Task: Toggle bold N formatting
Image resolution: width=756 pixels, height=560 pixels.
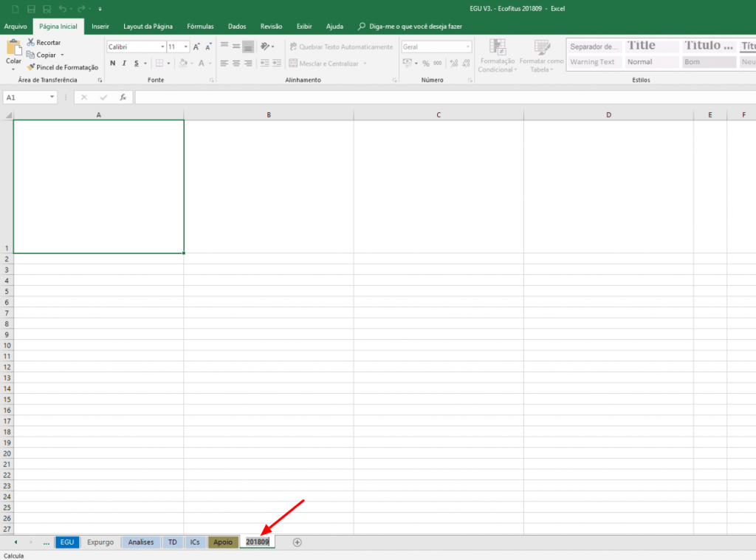Action: click(112, 64)
